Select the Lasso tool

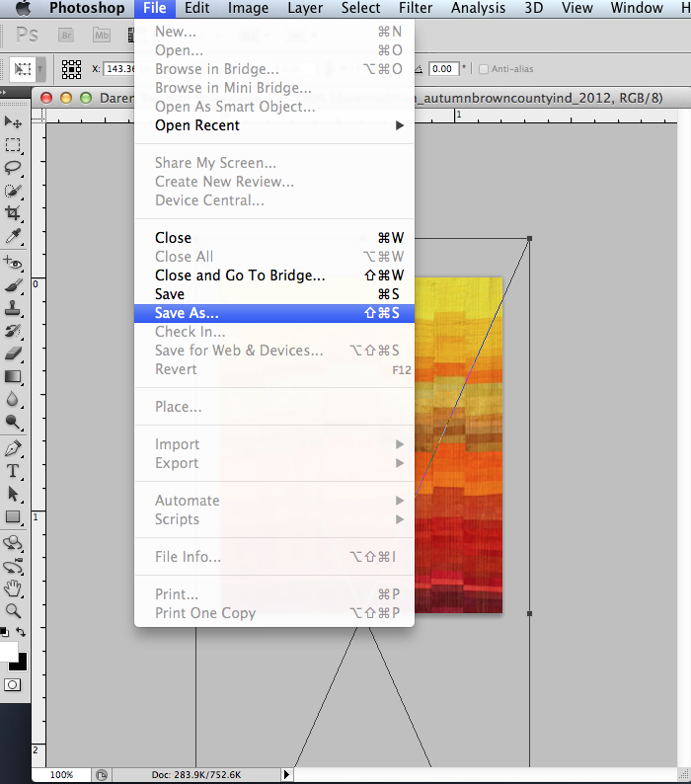[x=13, y=168]
